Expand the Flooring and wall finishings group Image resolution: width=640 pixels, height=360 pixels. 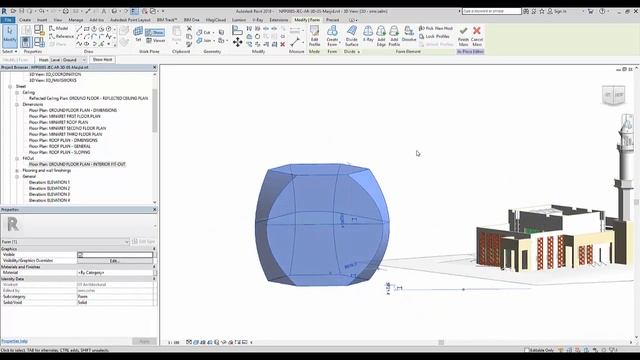pyautogui.click(x=17, y=171)
